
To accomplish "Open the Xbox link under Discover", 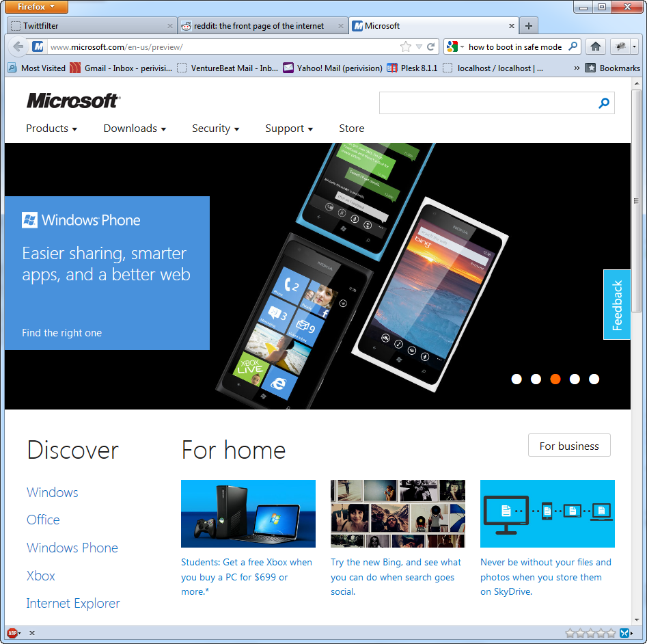I will click(40, 576).
